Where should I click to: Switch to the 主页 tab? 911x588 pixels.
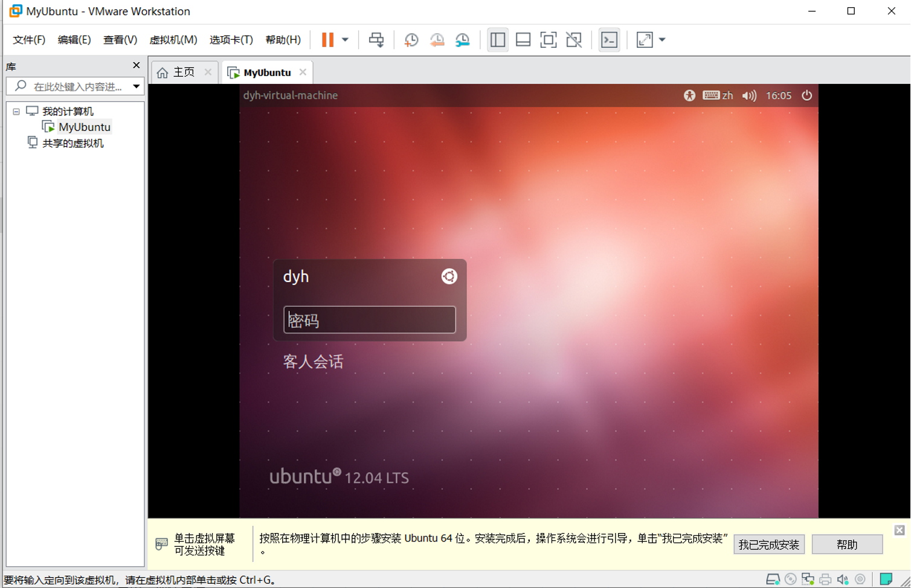pos(183,71)
